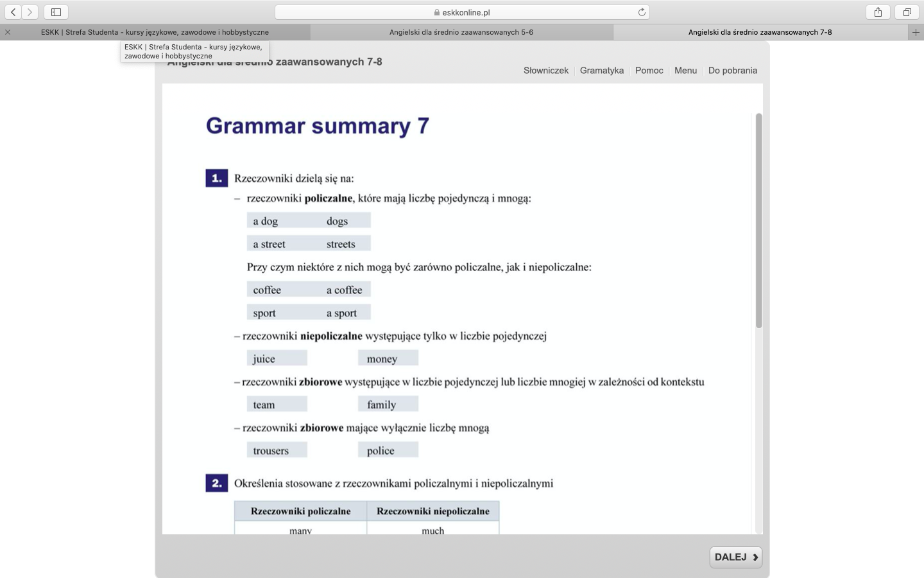Switch to Angielski dla średnio zaawansowanych 5-6 tab
Image resolution: width=924 pixels, height=578 pixels.
[461, 32]
